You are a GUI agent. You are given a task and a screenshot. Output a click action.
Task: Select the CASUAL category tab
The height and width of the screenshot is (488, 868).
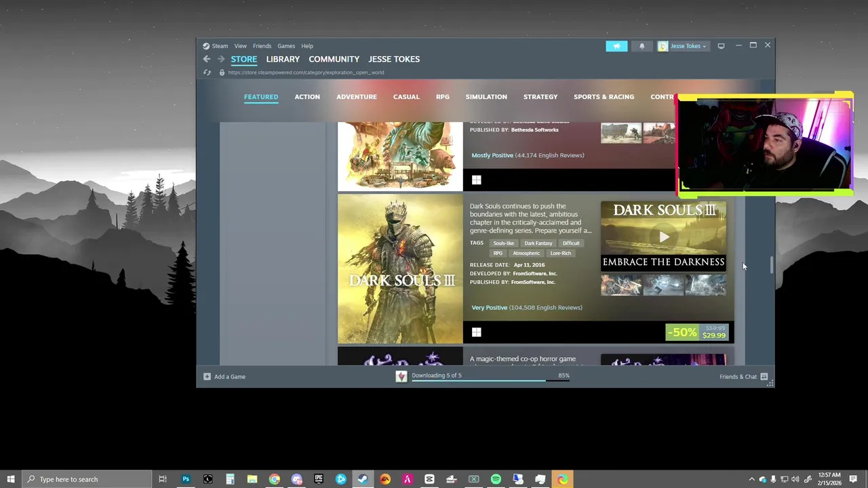click(x=406, y=97)
